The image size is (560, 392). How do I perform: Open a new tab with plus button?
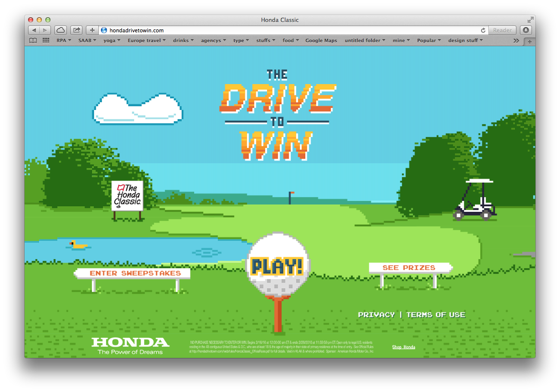(530, 41)
